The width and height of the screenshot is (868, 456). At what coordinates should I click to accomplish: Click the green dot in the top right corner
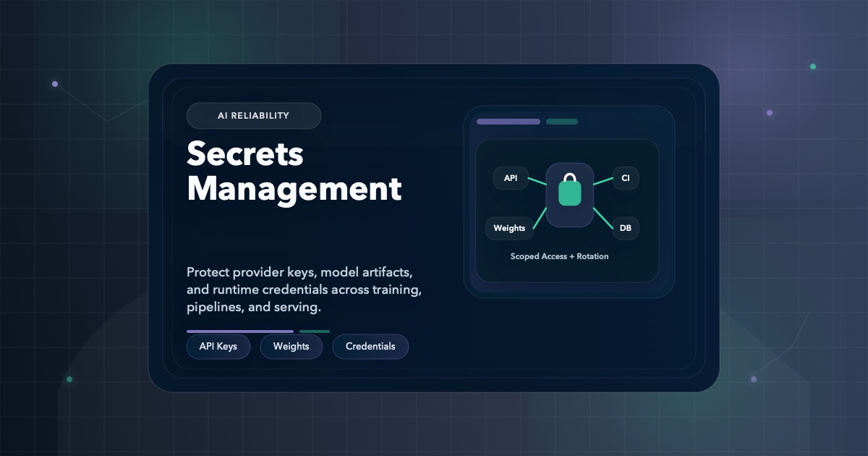(812, 66)
